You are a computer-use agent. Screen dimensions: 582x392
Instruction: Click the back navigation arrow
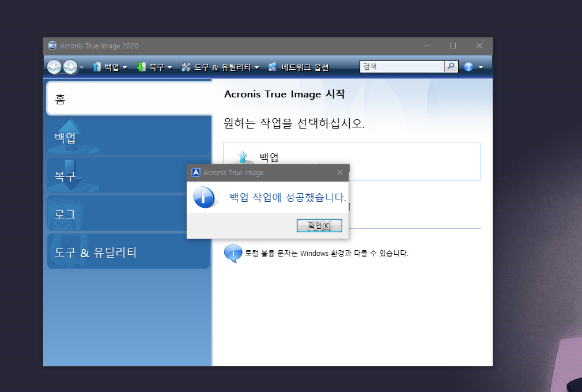click(54, 67)
